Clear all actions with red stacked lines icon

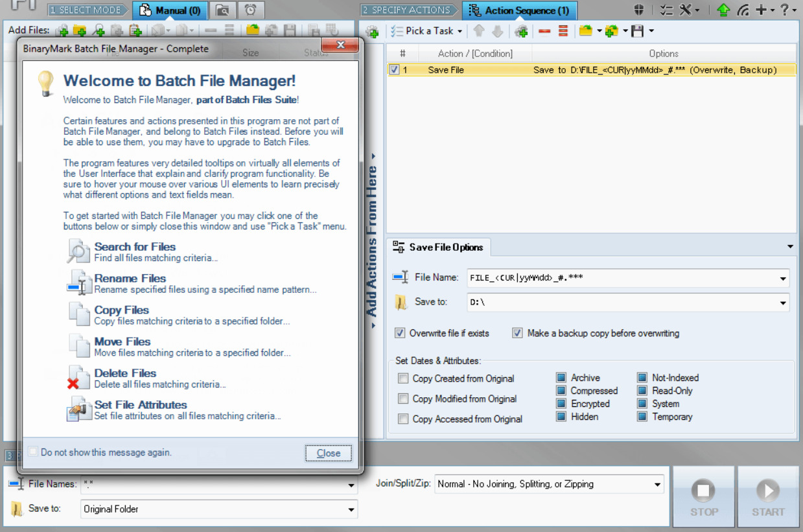pos(563,31)
